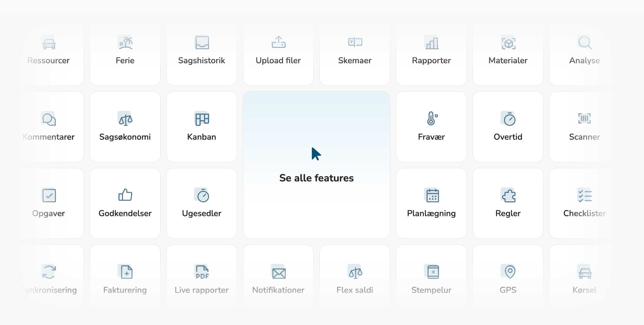The height and width of the screenshot is (325, 644).
Task: Open the Se alle features tile
Action: pos(316,165)
